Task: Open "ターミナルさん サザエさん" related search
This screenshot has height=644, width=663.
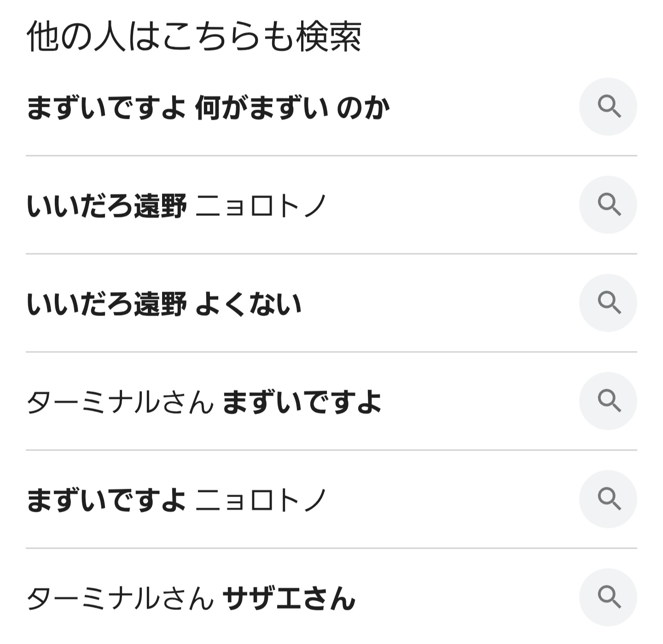Action: tap(191, 598)
